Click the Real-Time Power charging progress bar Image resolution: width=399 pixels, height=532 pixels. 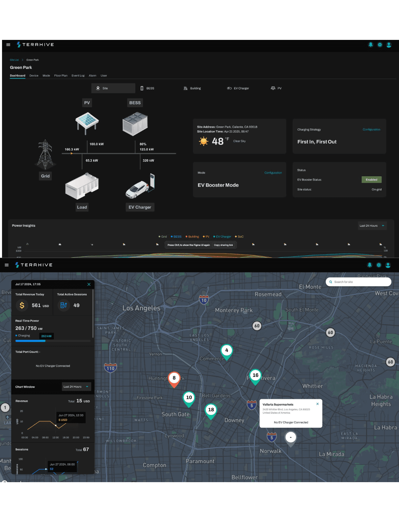53,341
